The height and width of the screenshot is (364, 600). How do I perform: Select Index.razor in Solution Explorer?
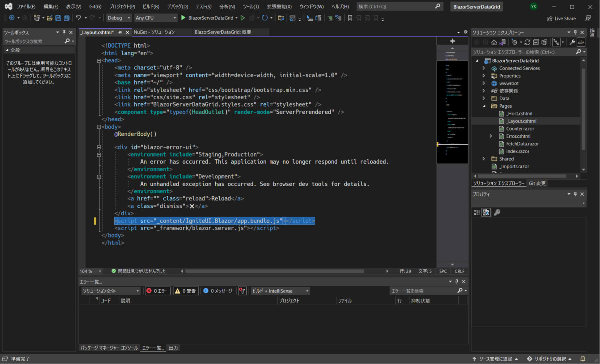coord(517,151)
